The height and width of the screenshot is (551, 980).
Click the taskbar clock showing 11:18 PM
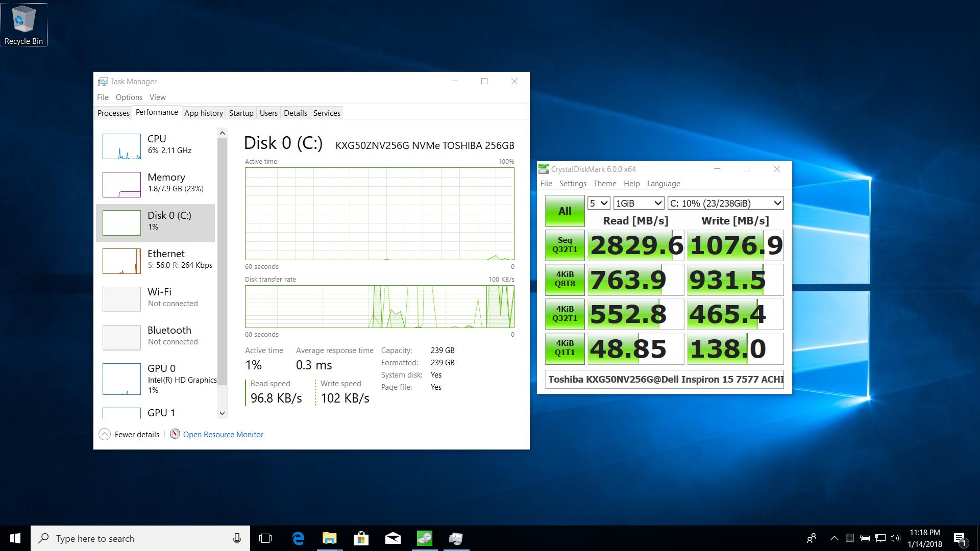925,538
